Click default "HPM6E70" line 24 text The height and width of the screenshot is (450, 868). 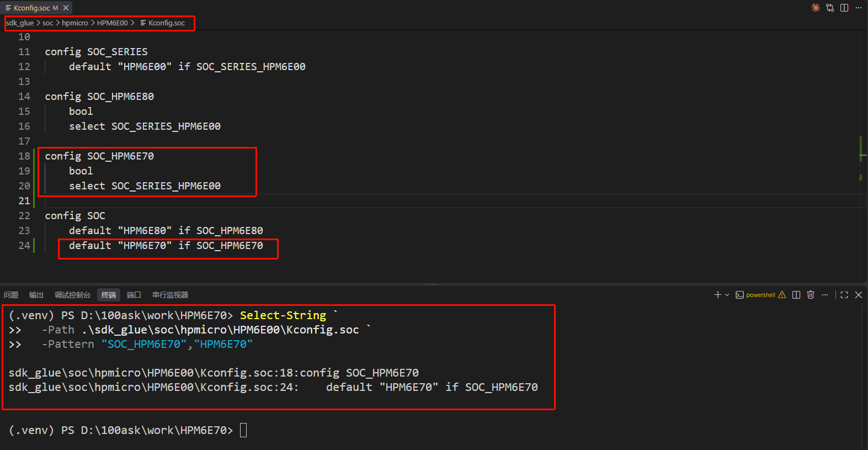tap(166, 246)
